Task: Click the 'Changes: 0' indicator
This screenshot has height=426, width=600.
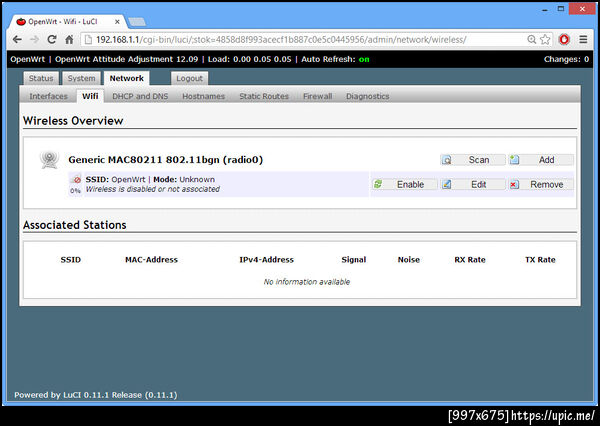Action: pyautogui.click(x=566, y=59)
